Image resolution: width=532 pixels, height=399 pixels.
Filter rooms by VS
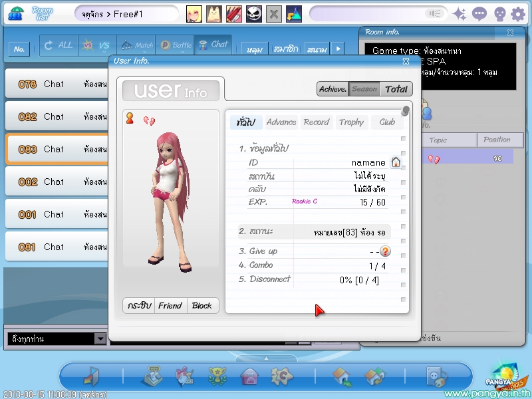click(97, 45)
